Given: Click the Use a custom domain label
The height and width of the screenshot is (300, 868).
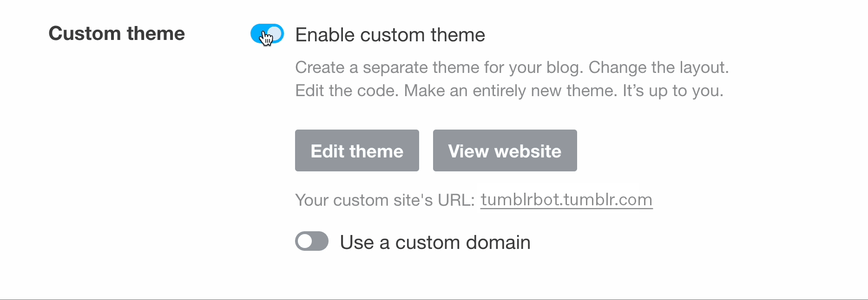Looking at the screenshot, I should pyautogui.click(x=435, y=242).
